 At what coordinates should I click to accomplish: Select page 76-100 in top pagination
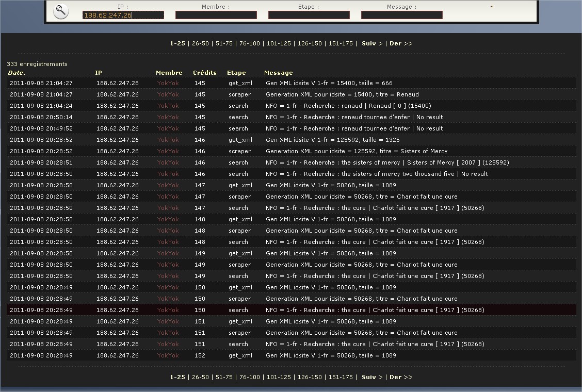click(x=250, y=43)
